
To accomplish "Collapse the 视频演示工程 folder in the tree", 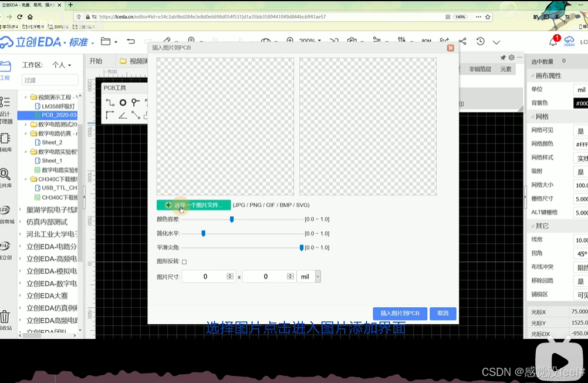I will click(26, 97).
